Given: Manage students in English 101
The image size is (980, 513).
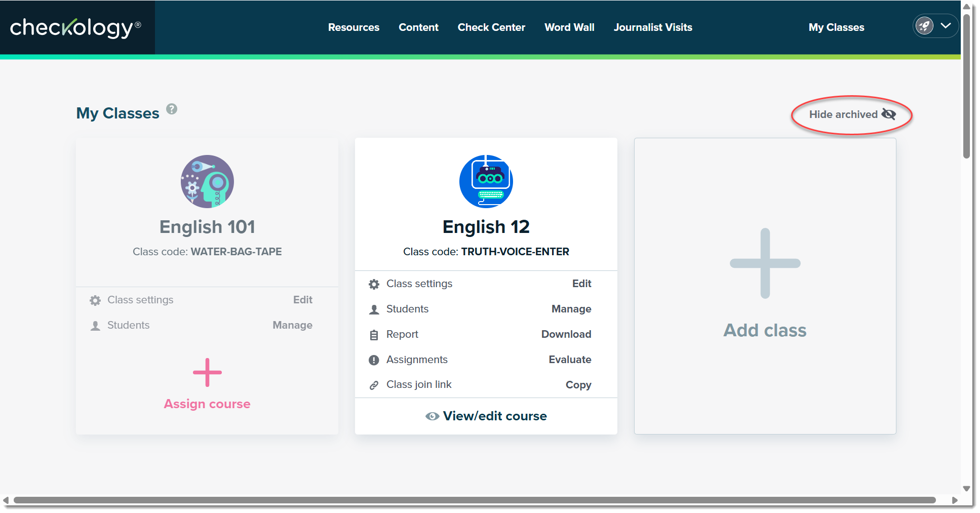Looking at the screenshot, I should [292, 325].
